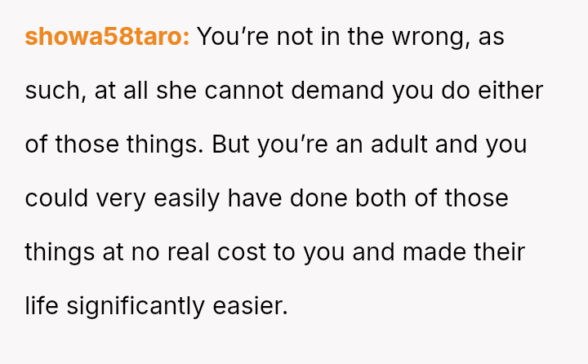The height and width of the screenshot is (364, 588).
Task: Open the showa58taro user profile link
Action: click(x=106, y=37)
